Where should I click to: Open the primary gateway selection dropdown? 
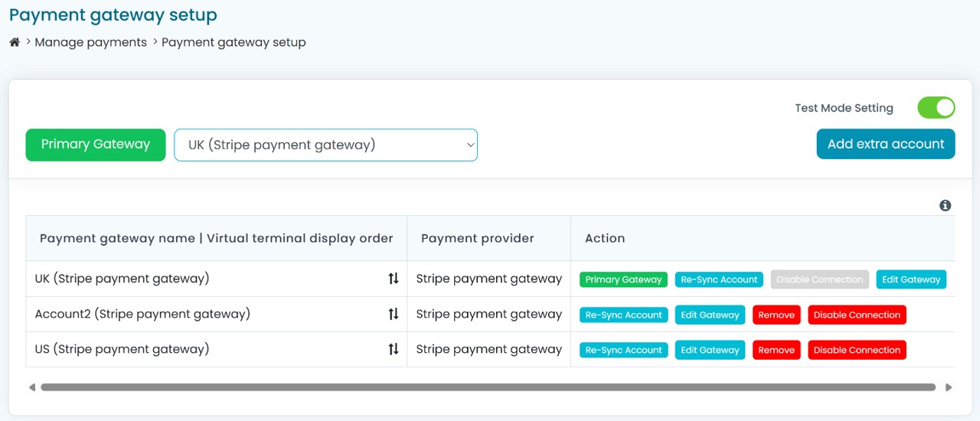click(325, 145)
